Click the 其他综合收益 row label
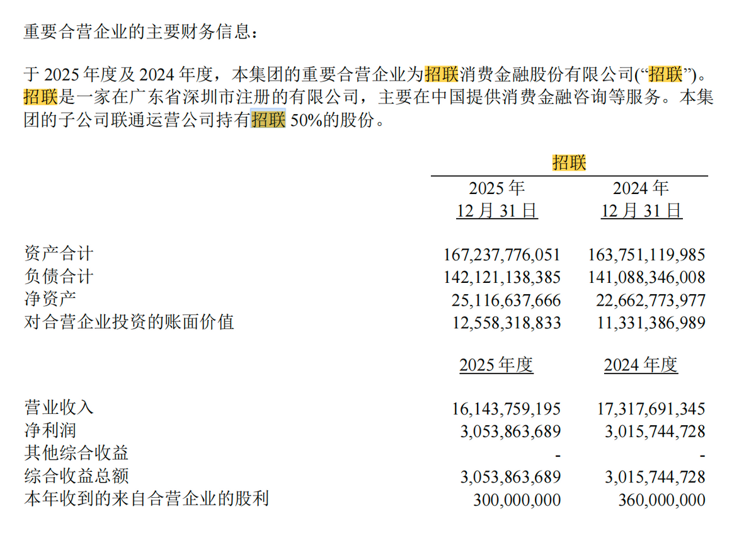 pyautogui.click(x=76, y=452)
